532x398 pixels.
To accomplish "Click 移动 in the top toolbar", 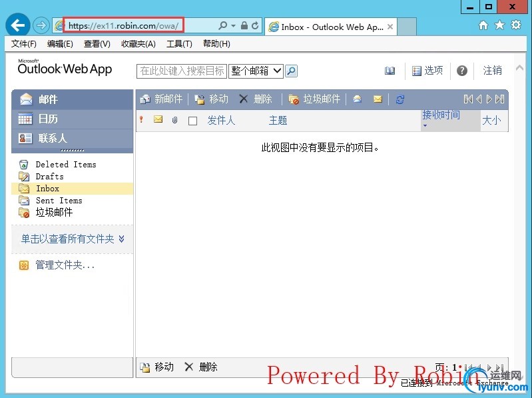I will click(211, 99).
